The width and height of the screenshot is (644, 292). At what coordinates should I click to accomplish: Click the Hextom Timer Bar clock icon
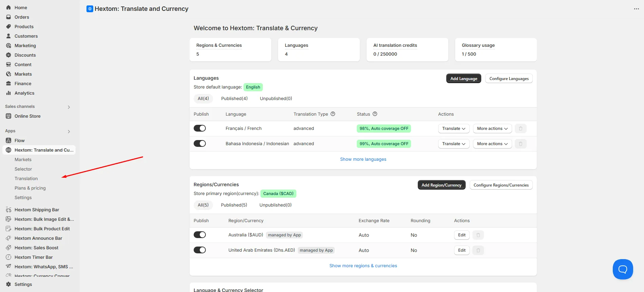coord(8,257)
